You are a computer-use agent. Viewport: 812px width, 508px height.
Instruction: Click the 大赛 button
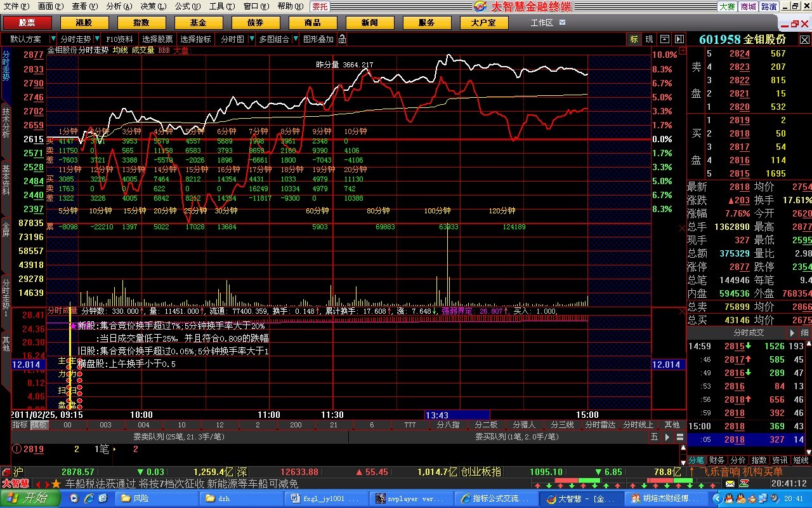tap(727, 6)
